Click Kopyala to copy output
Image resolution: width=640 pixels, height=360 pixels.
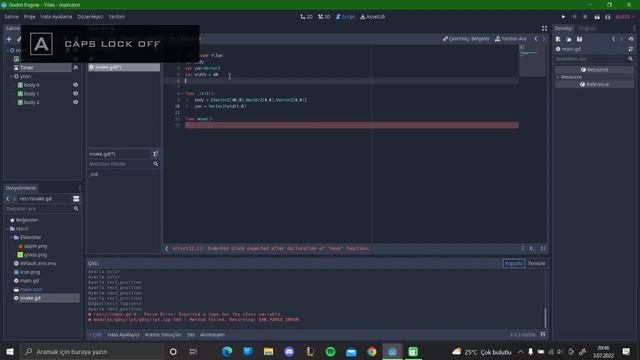[513, 263]
